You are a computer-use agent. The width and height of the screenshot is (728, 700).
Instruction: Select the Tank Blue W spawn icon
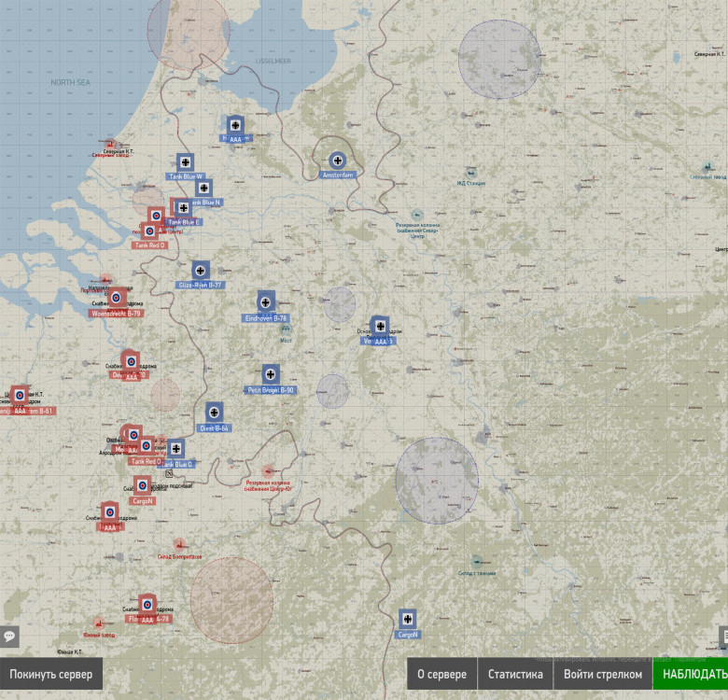(x=185, y=162)
